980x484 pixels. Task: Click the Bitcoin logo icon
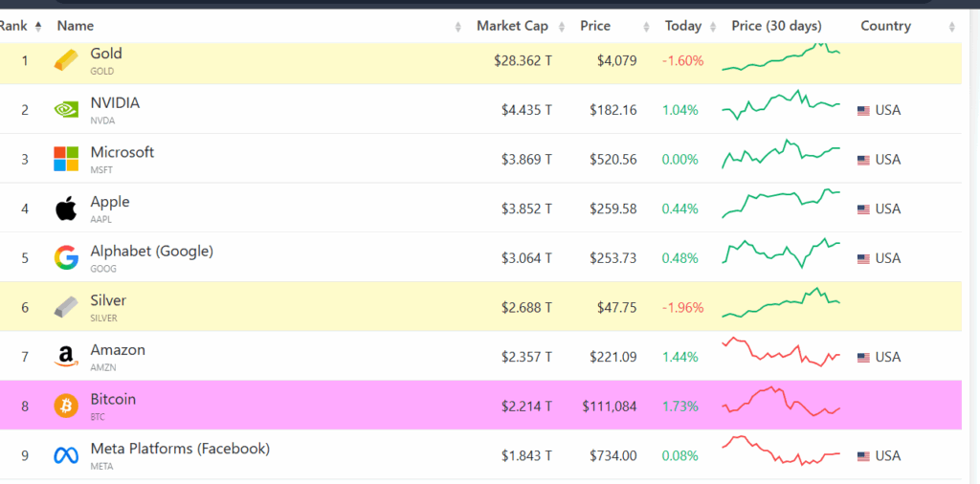point(66,407)
